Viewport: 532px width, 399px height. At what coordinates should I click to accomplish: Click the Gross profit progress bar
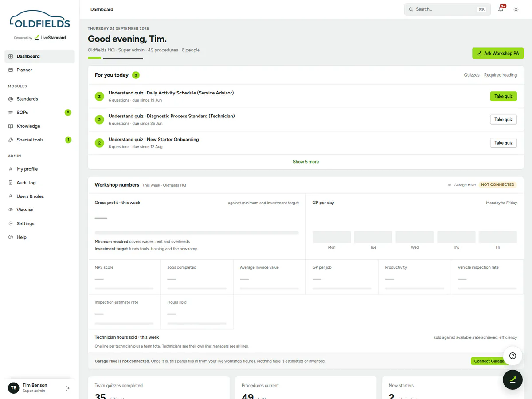[196, 232]
